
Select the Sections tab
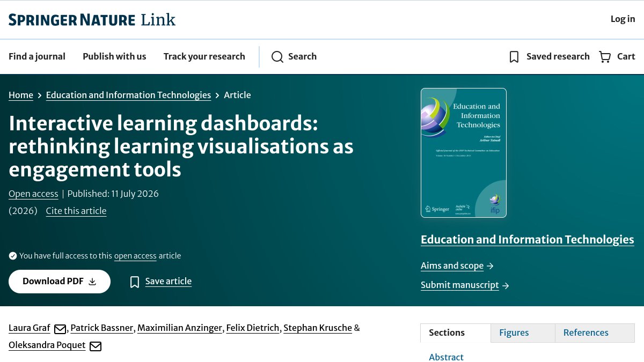[456, 333]
